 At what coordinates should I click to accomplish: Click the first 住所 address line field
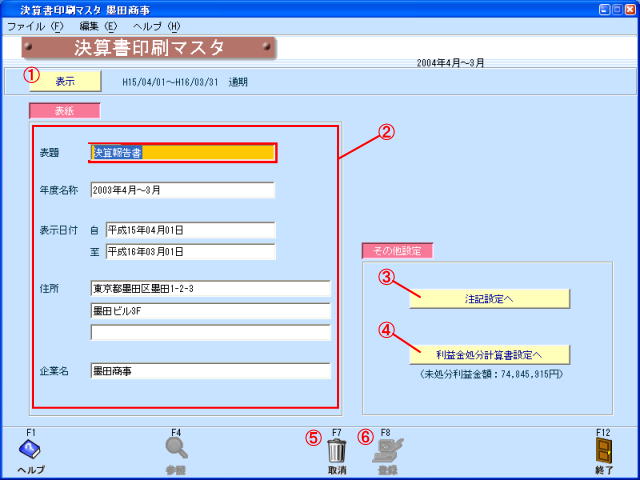click(x=210, y=289)
